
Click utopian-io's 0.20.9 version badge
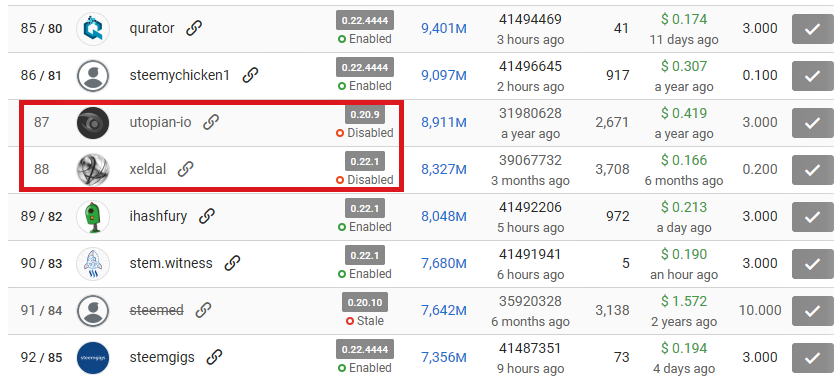click(x=365, y=114)
